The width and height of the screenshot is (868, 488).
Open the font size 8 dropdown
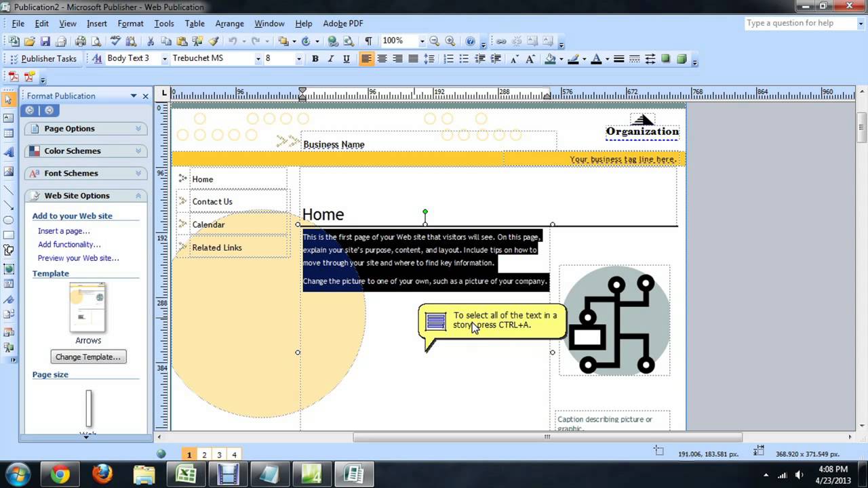pyautogui.click(x=298, y=59)
